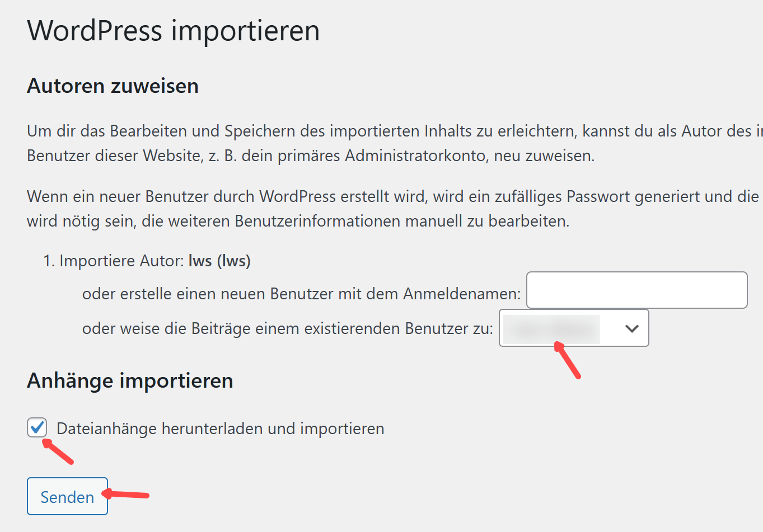Click the line starting 'Benutzer dieser Website'
Screen dimensions: 763x532
[x=311, y=156]
